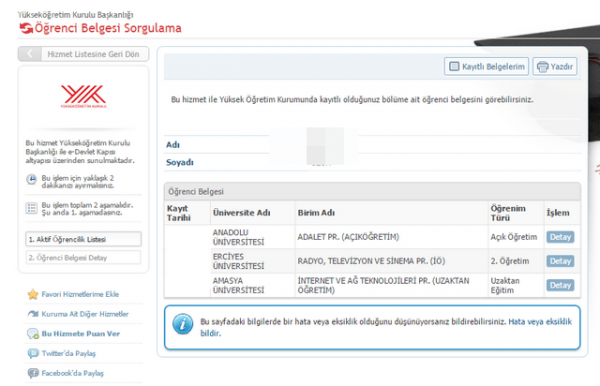Click the Twitter share bubble icon
This screenshot has width=600, height=386.
(x=33, y=353)
